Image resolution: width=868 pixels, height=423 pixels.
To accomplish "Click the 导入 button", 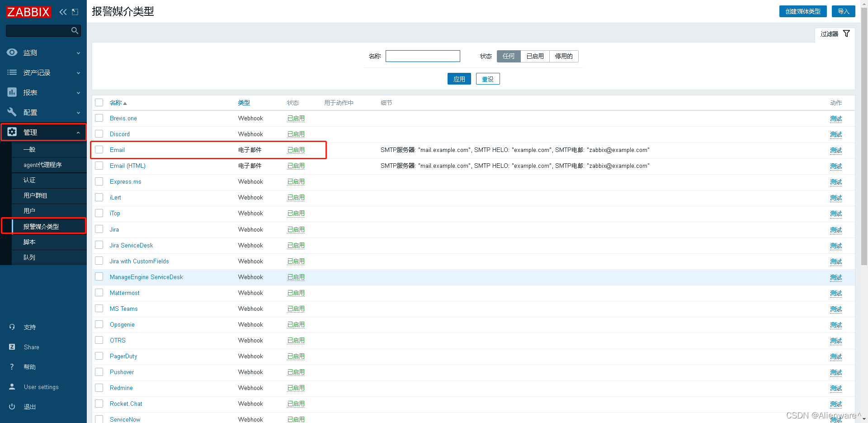I will tap(844, 11).
